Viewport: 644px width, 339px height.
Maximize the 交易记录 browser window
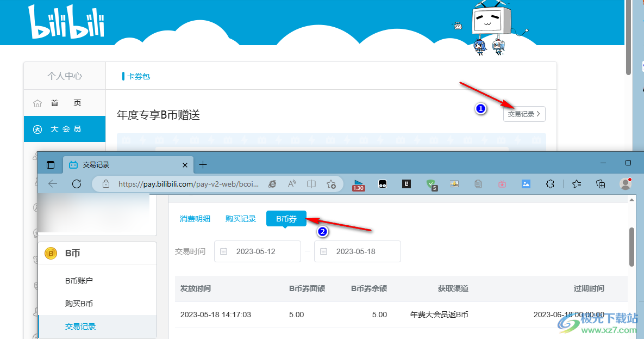(x=628, y=163)
